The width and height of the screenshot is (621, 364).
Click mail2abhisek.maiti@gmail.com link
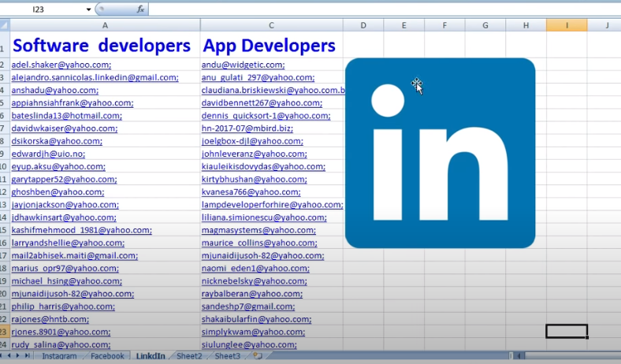click(x=74, y=255)
